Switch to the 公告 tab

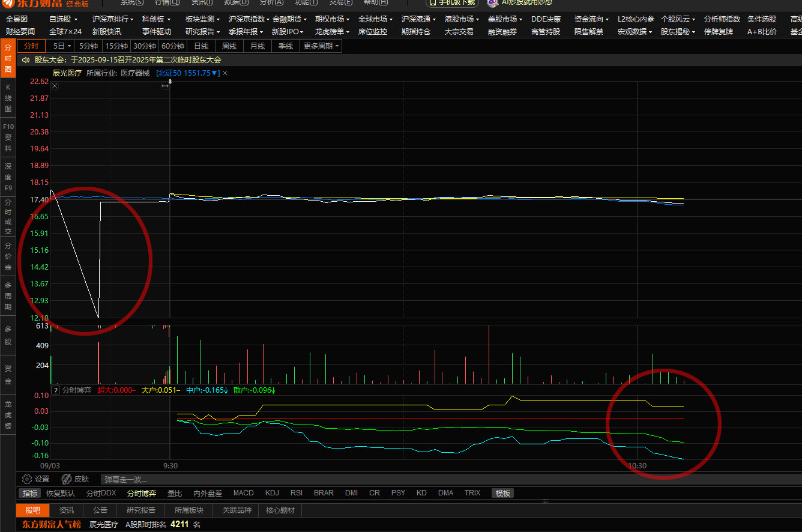pyautogui.click(x=100, y=510)
